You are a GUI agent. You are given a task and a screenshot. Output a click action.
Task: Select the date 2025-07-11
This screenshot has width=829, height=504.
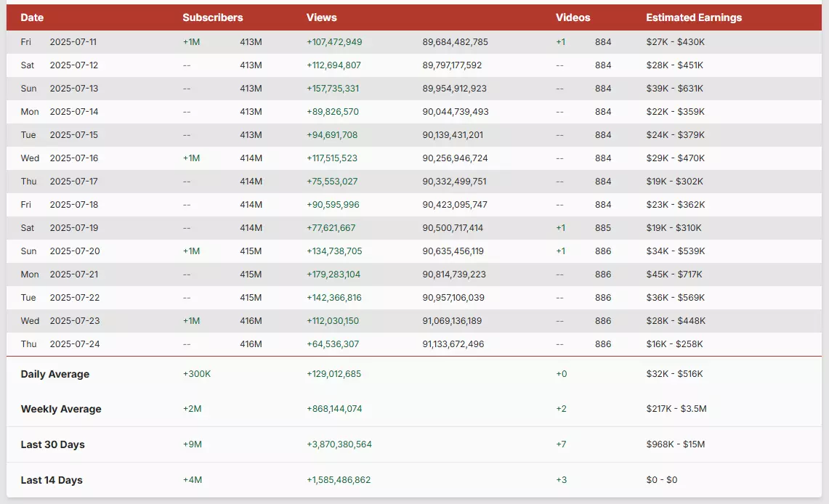pos(73,41)
